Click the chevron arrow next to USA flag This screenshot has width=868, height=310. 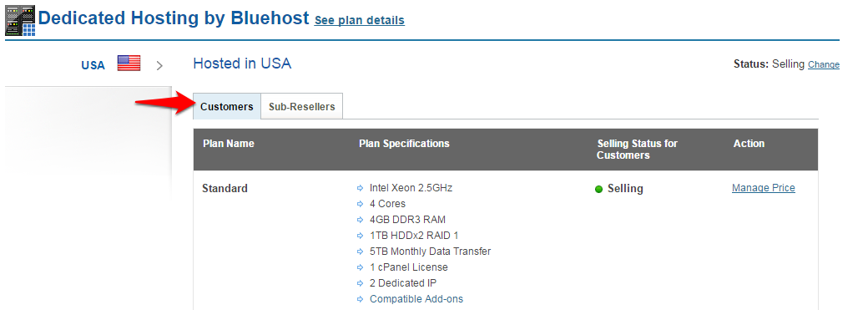(159, 66)
